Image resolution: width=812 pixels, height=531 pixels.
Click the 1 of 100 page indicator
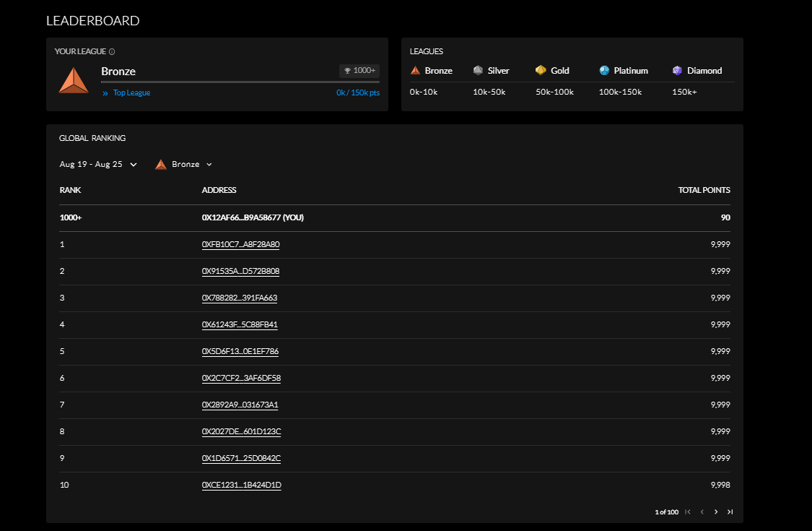pyautogui.click(x=666, y=512)
